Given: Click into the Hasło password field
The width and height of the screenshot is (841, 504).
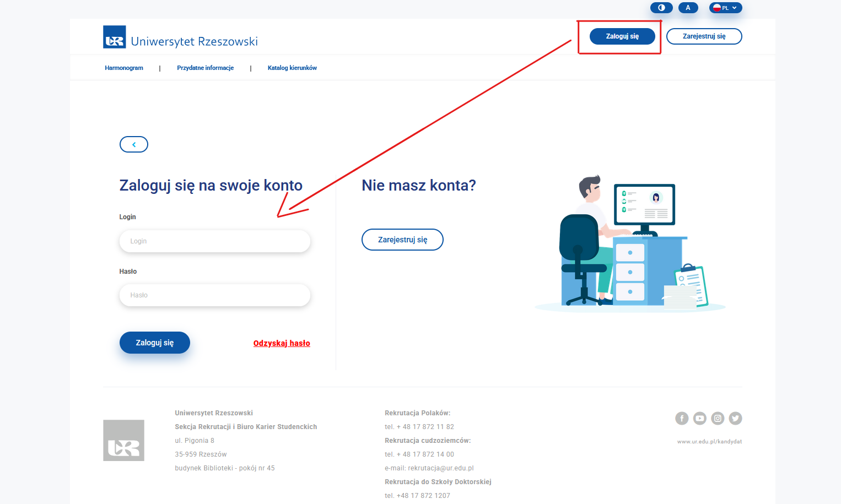Looking at the screenshot, I should (x=215, y=295).
